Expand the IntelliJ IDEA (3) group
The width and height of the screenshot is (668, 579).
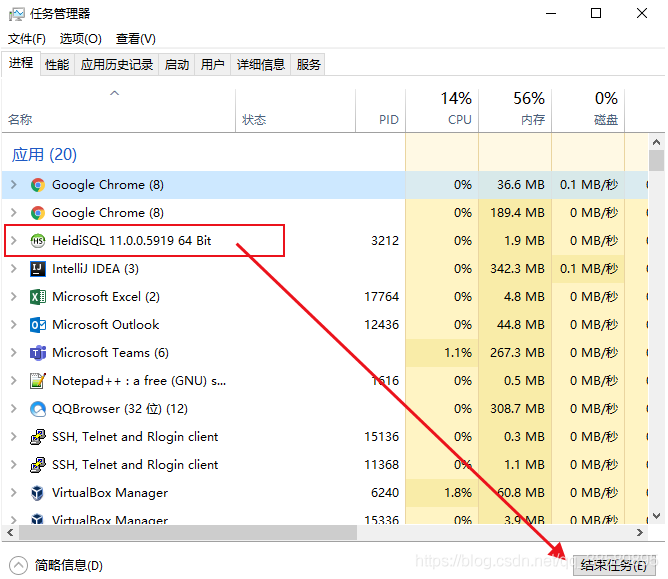pyautogui.click(x=14, y=269)
